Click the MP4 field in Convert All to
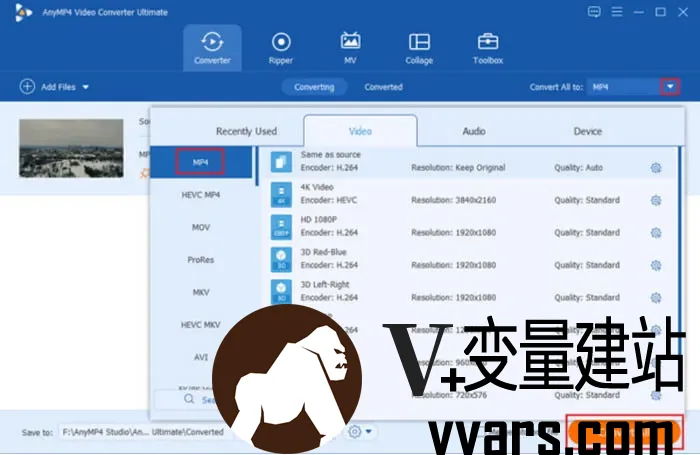This screenshot has height=455, width=700. click(x=624, y=87)
